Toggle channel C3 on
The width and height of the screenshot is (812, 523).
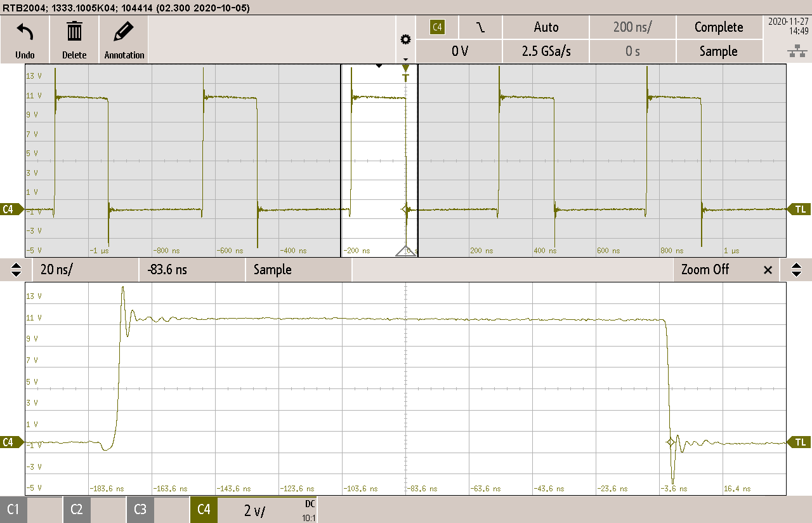coord(140,510)
